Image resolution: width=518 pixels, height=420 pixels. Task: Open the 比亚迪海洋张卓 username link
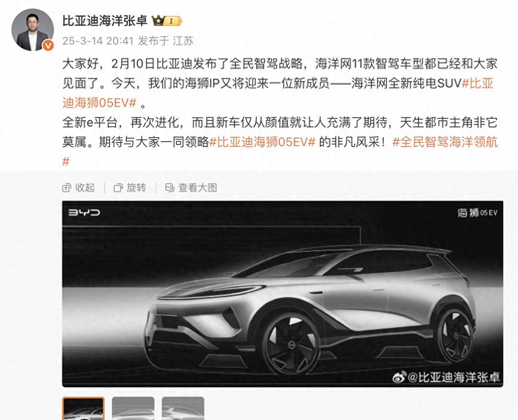(x=105, y=20)
